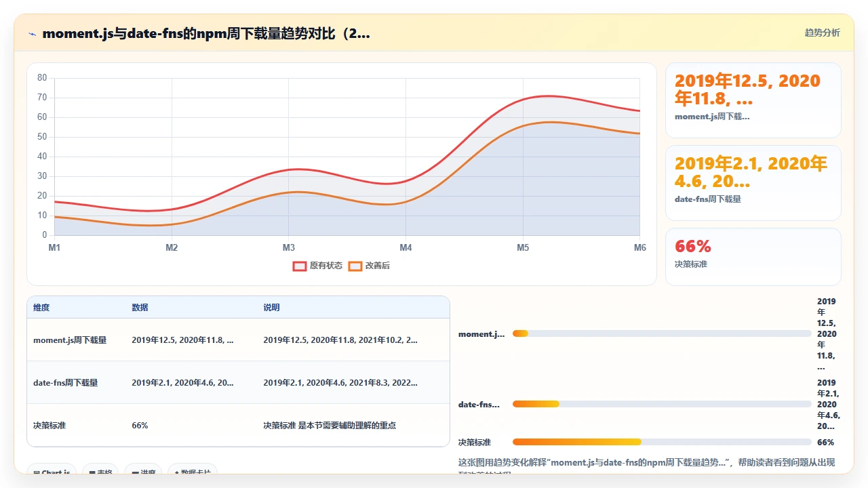Click the date-fns… label beside the progress bar
Viewport: 868px width, 488px height.
[x=479, y=405]
